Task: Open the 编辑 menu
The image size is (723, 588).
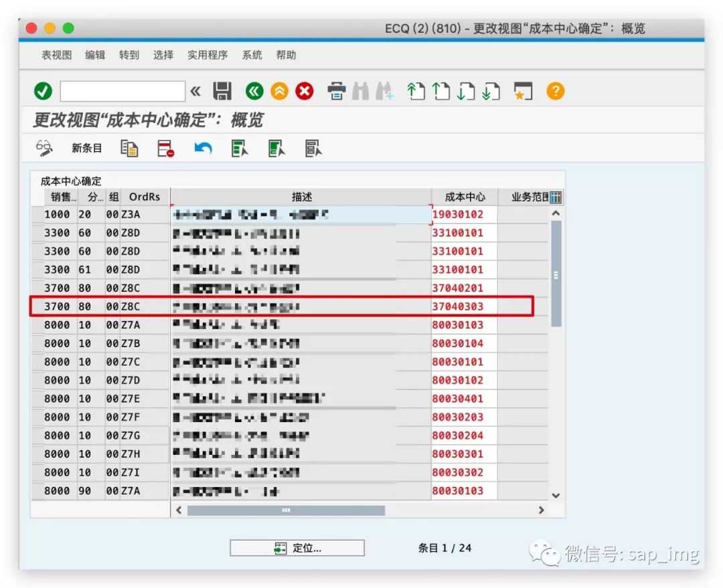Action: (95, 56)
